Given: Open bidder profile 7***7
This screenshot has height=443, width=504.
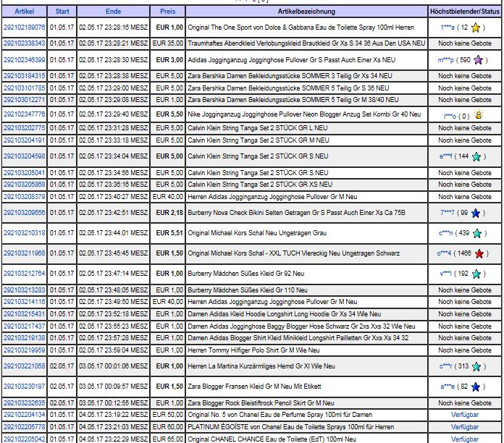Looking at the screenshot, I should [448, 213].
